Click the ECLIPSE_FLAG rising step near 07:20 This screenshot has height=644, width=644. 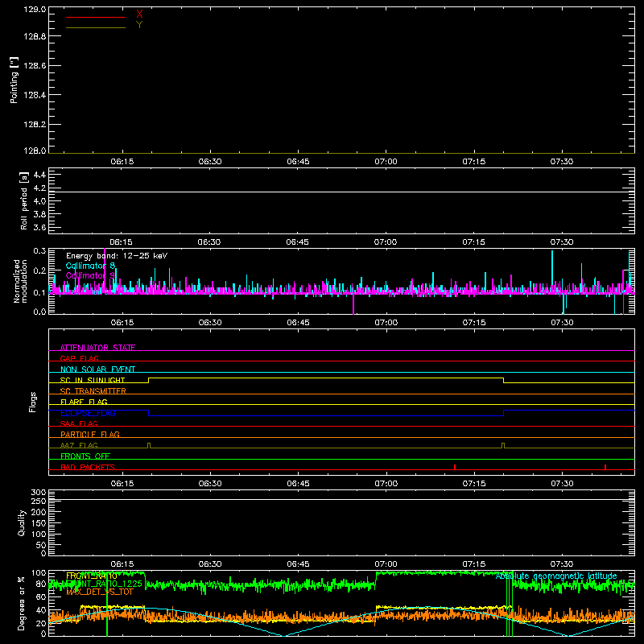click(x=504, y=413)
